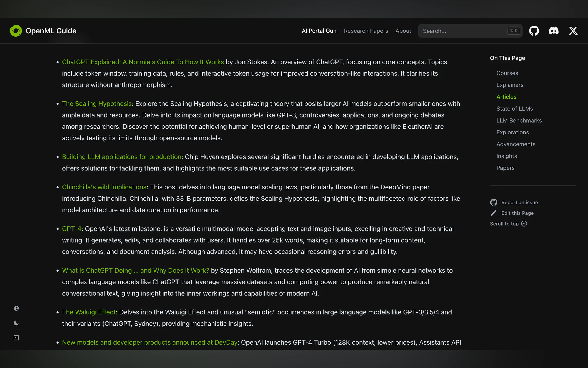Viewport: 588px width, 368px height.
Task: Open New models announced at DevDay link
Action: click(x=150, y=343)
